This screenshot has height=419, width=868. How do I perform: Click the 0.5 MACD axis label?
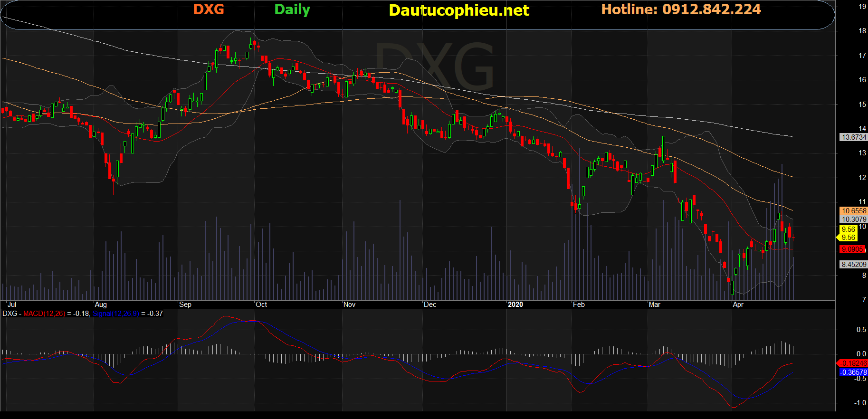coord(861,330)
